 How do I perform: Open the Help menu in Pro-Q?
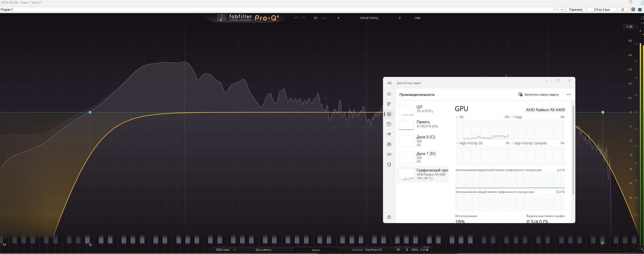pyautogui.click(x=418, y=18)
